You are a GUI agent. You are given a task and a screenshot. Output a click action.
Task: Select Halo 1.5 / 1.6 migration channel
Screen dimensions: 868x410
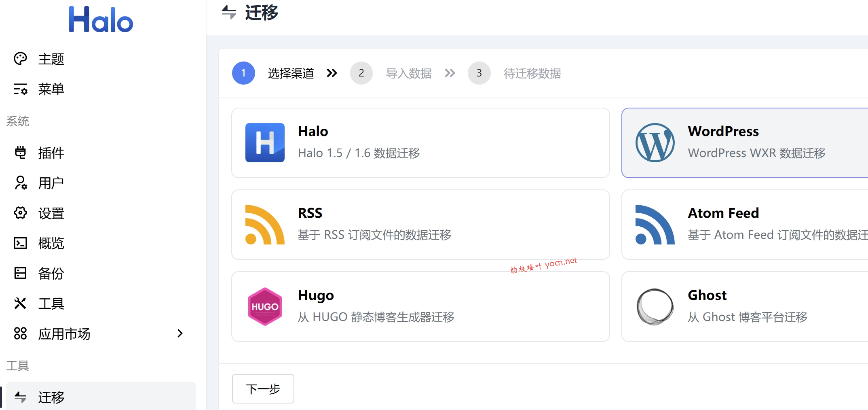click(x=420, y=142)
